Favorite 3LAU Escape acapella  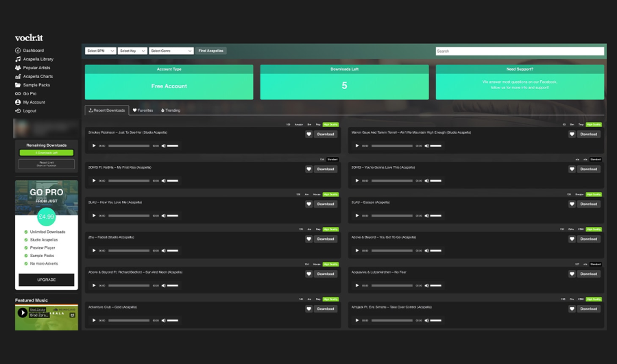point(572,204)
